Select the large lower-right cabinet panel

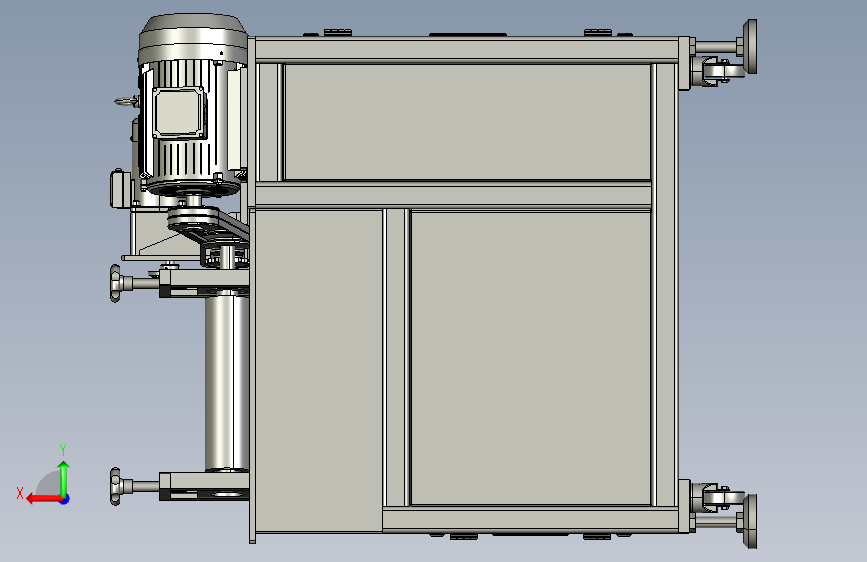pos(531,358)
